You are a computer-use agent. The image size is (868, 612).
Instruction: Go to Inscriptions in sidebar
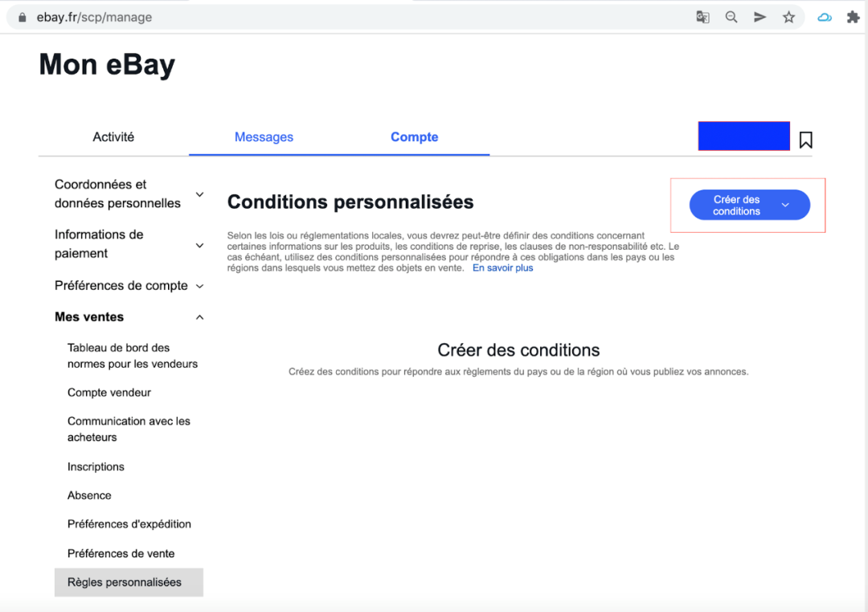tap(96, 467)
